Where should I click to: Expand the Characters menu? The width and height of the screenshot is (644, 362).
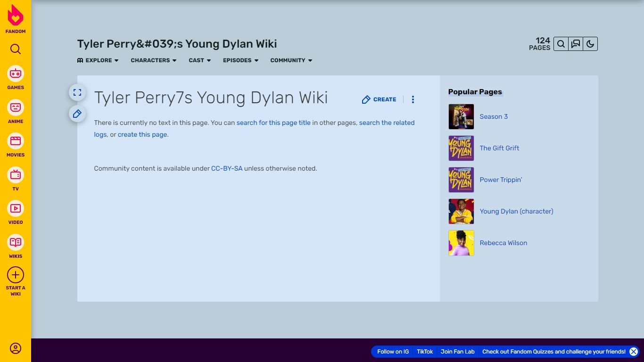point(154,60)
